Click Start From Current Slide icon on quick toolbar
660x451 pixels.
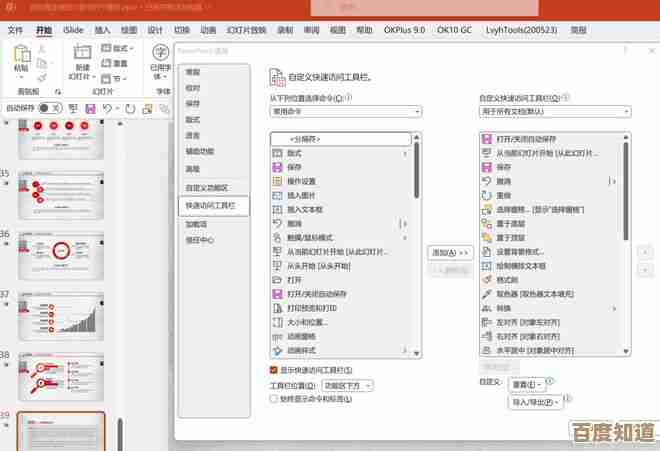point(73,109)
